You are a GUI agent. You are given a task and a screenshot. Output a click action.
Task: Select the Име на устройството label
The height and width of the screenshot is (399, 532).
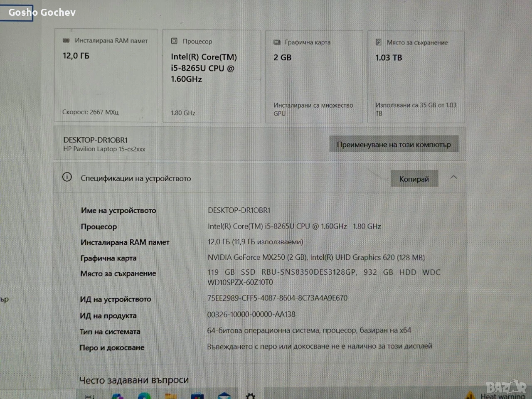118,210
